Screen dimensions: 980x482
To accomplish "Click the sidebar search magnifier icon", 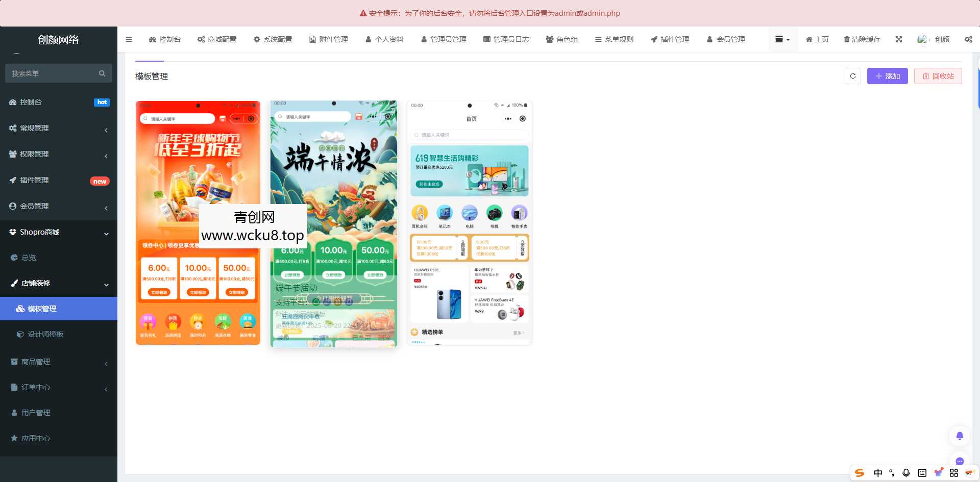I will [102, 73].
